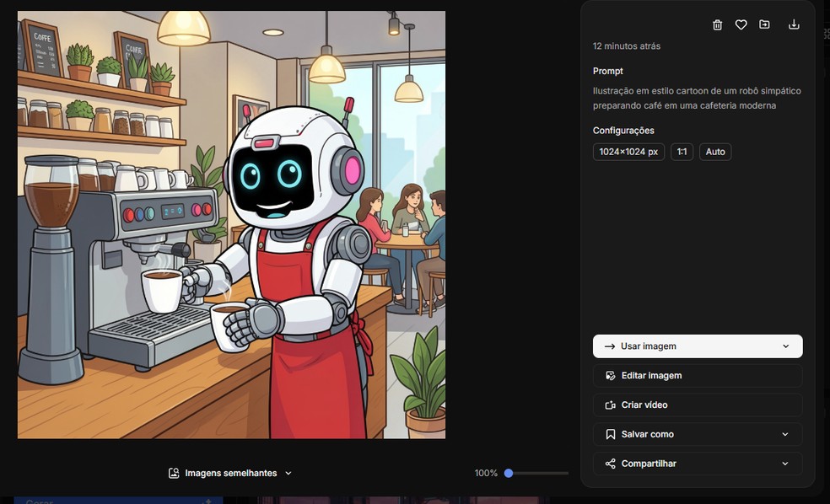830x504 pixels.
Task: Click the Prompt heading
Action: [x=607, y=71]
